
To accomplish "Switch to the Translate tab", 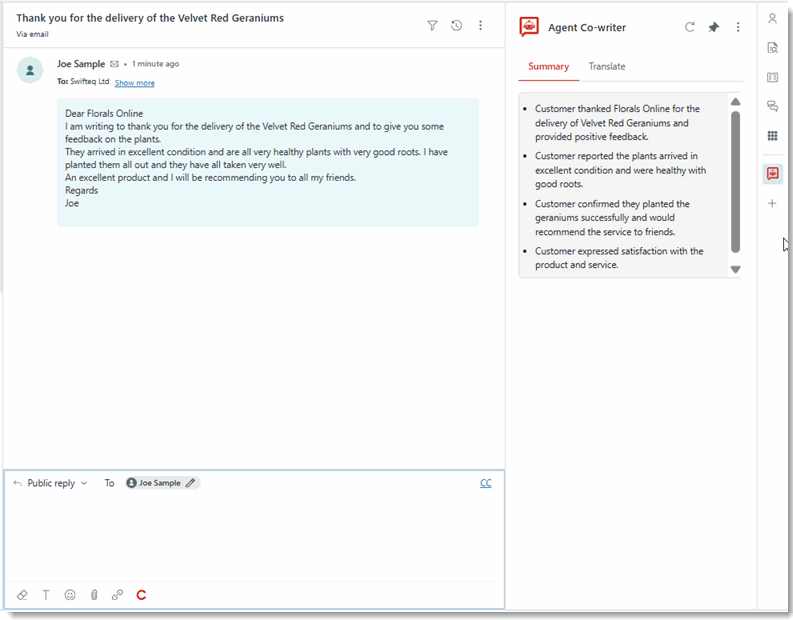I will coord(606,67).
